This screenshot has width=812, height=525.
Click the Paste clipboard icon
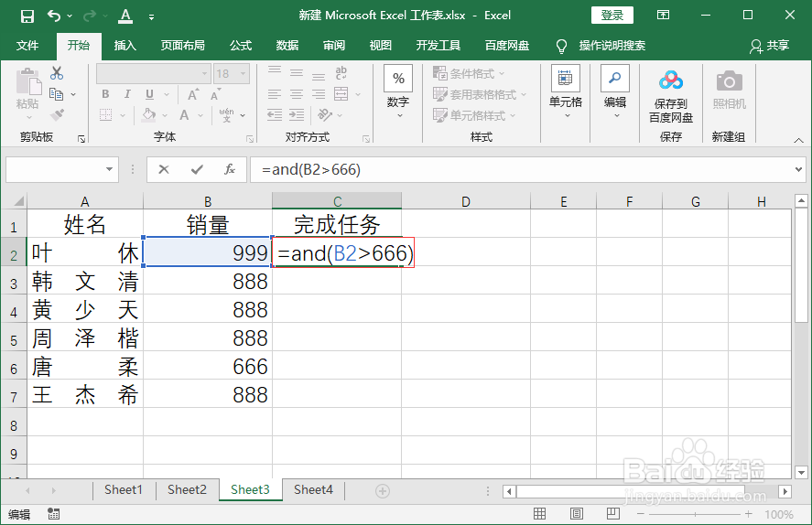click(27, 82)
